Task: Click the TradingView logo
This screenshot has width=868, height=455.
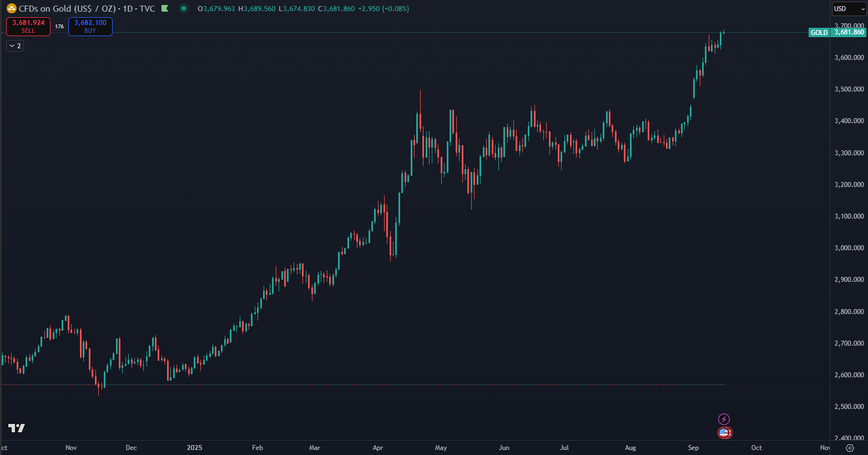Action: click(17, 428)
